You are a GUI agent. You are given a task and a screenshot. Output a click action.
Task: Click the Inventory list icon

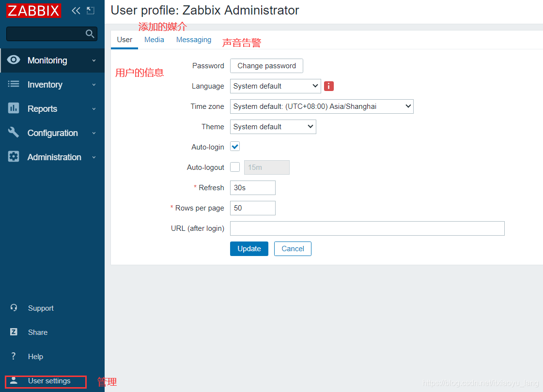(14, 84)
